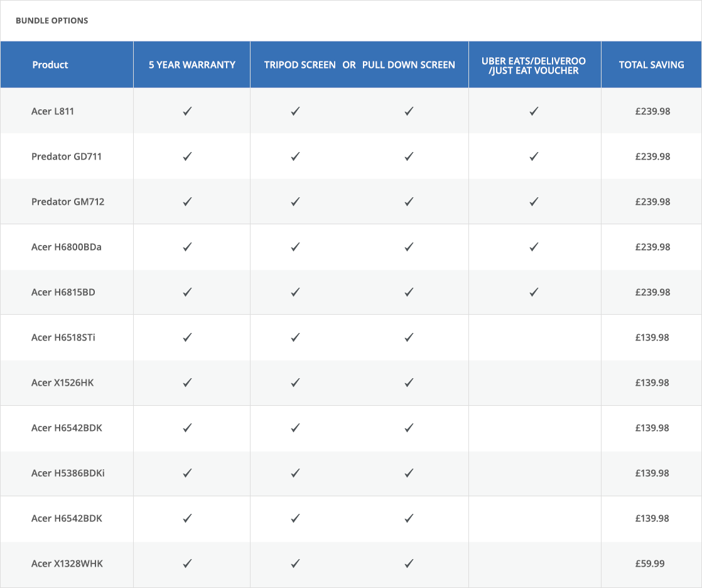Image resolution: width=702 pixels, height=588 pixels.
Task: Choose the warranty checkmark for Acer H6800BDa
Action: [187, 247]
